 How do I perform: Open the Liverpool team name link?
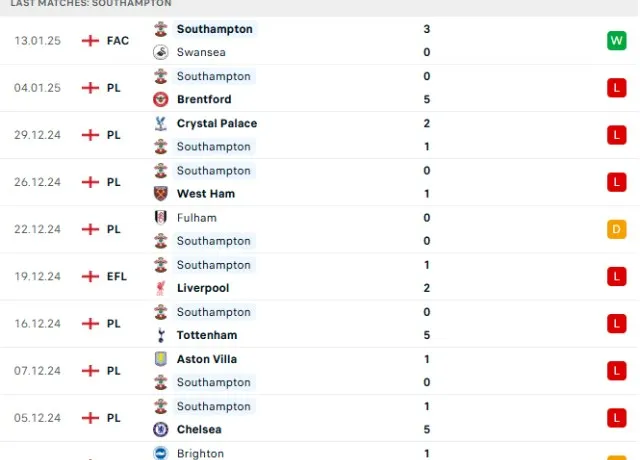coord(203,288)
